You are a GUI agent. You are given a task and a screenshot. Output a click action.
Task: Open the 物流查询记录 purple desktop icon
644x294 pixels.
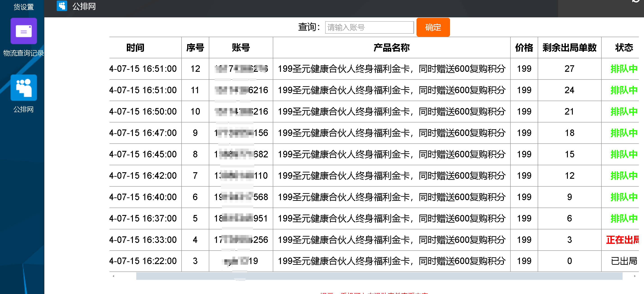click(23, 31)
